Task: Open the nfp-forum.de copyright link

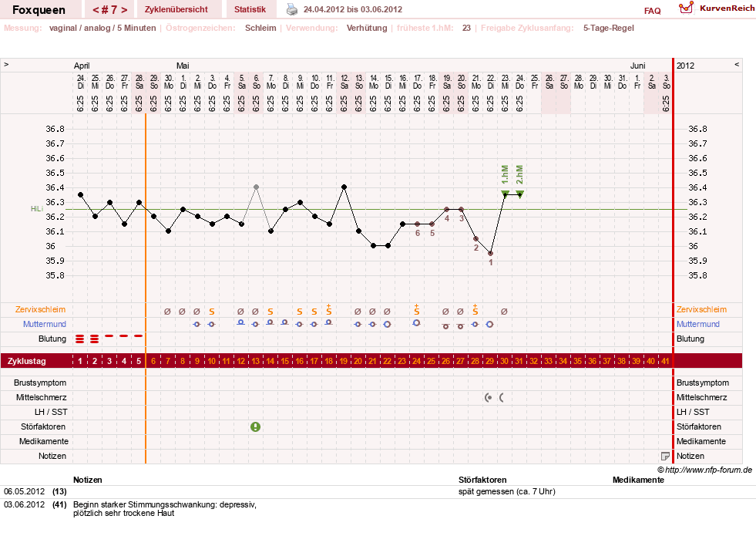Action: [704, 470]
